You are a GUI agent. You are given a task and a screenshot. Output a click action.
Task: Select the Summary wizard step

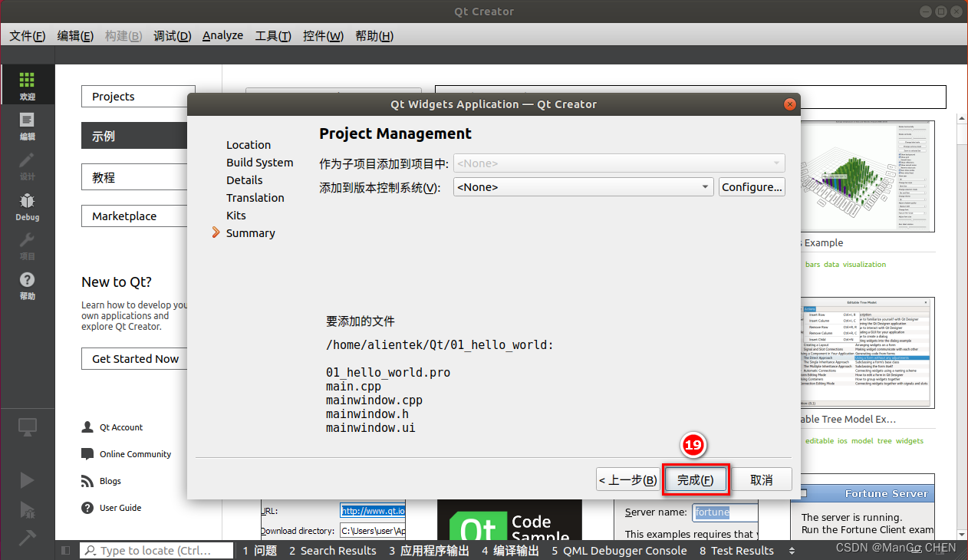click(251, 233)
